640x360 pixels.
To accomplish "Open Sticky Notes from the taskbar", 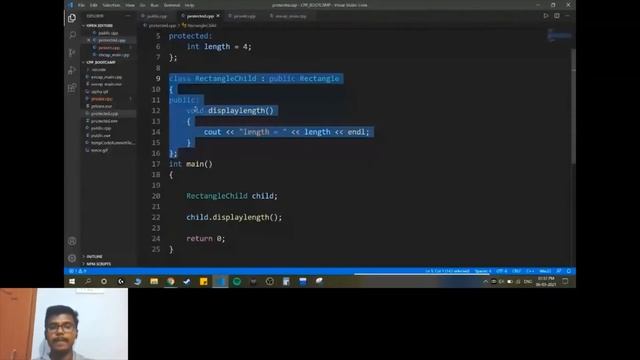I will pyautogui.click(x=204, y=281).
